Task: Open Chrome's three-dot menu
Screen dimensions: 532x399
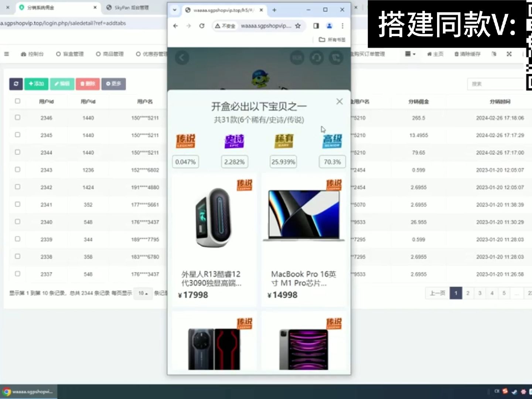Action: [342, 26]
